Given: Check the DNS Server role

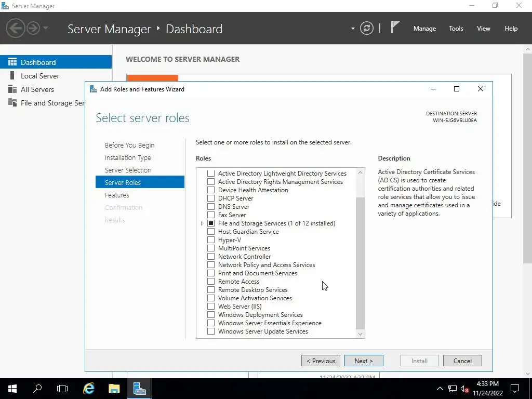Looking at the screenshot, I should click(211, 207).
